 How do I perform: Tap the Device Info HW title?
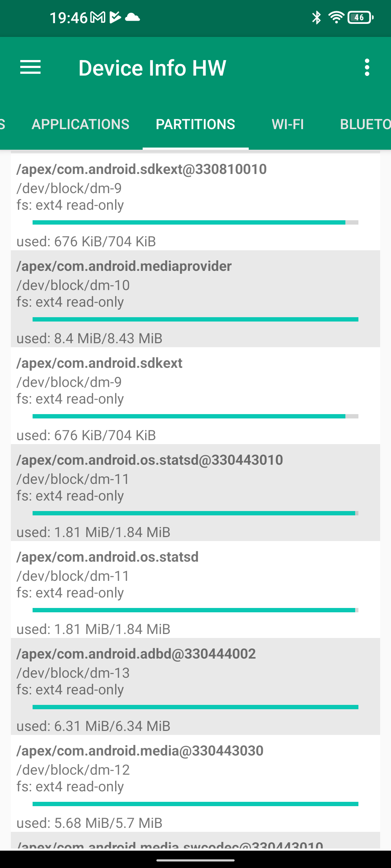point(152,68)
